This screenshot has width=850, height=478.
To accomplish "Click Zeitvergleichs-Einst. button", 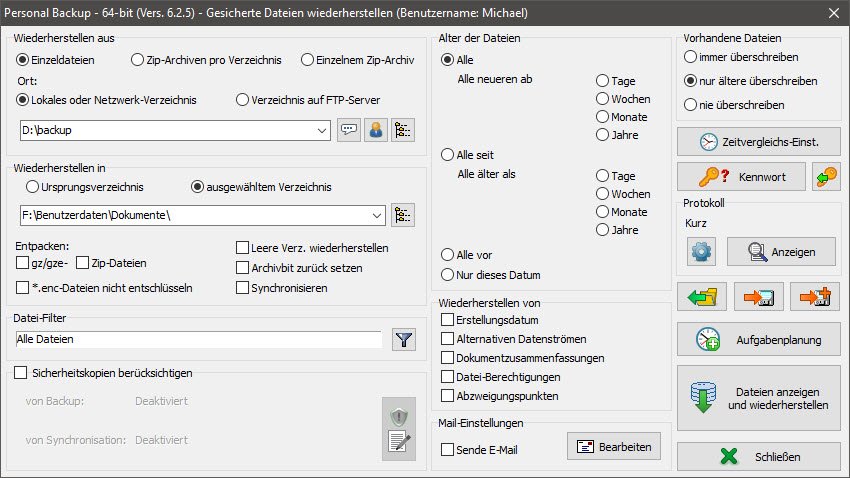I will point(757,142).
